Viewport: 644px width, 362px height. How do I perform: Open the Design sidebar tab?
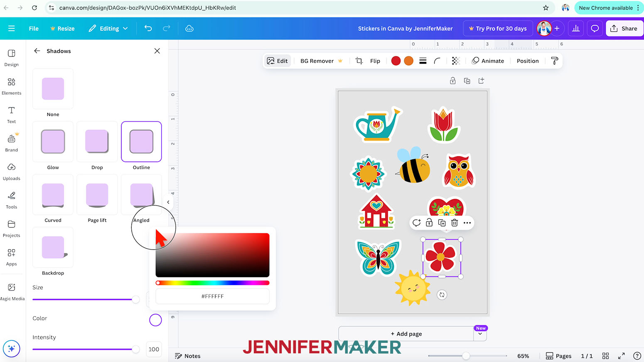[12, 58]
